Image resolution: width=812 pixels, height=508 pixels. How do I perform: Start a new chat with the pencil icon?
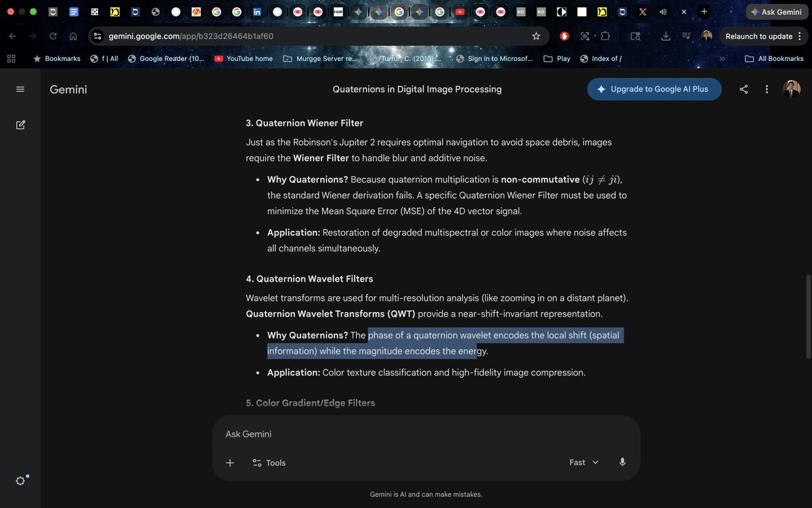(x=20, y=125)
